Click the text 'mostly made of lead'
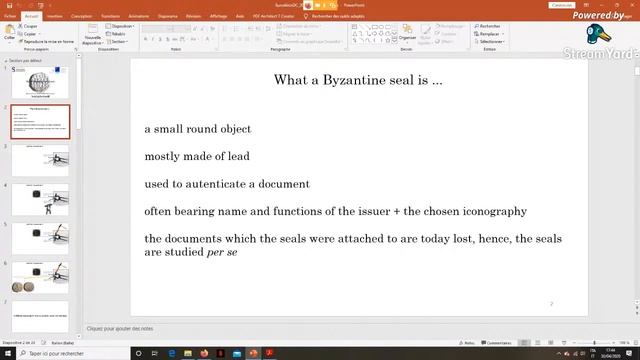The image size is (640, 360). pos(197,156)
